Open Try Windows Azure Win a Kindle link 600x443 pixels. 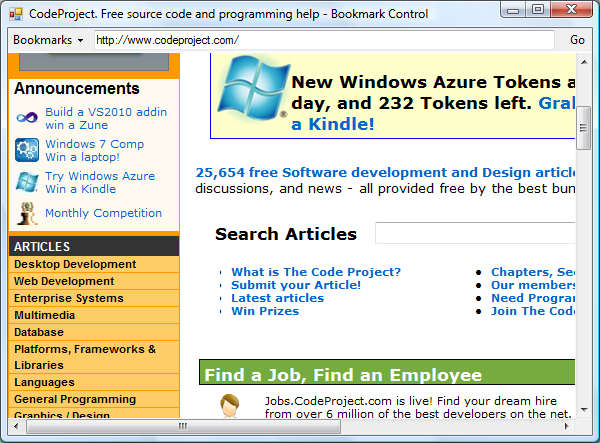click(x=100, y=182)
